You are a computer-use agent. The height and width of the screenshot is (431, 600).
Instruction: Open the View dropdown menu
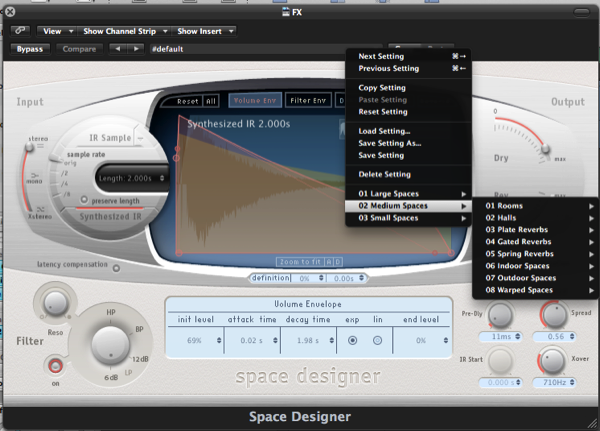tap(57, 31)
